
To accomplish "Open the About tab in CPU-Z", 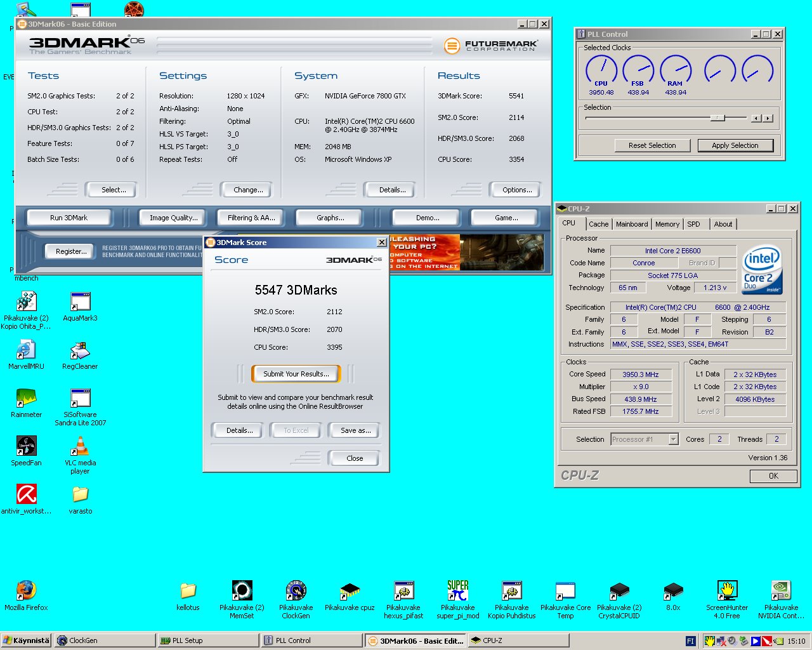I will (723, 224).
